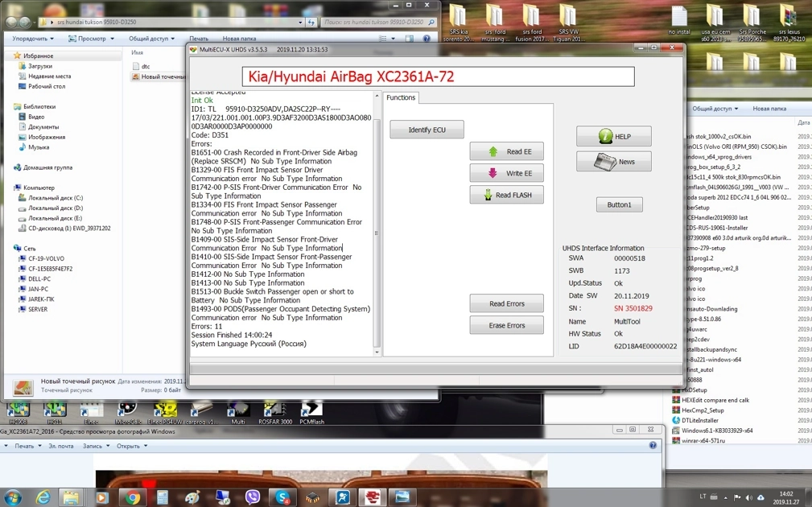Open srs lexus 89170_76210 desktop folder
The height and width of the screenshot is (507, 812).
(789, 23)
